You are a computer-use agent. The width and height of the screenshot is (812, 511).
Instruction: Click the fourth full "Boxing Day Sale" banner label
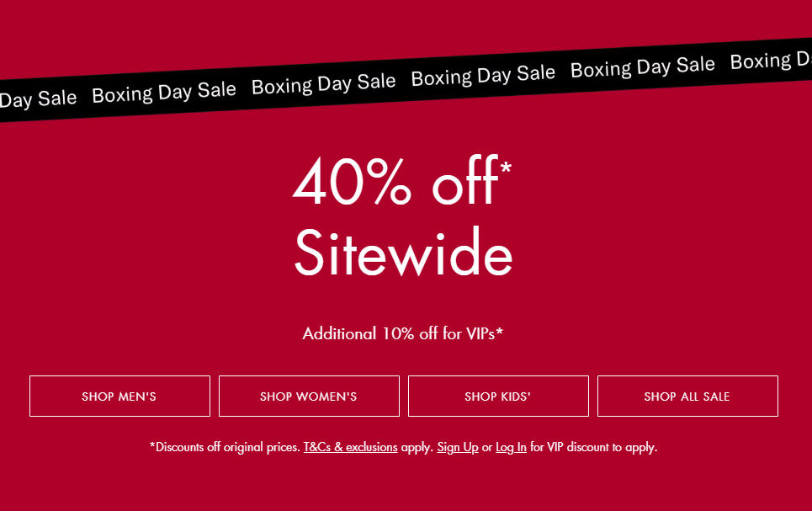pos(643,67)
